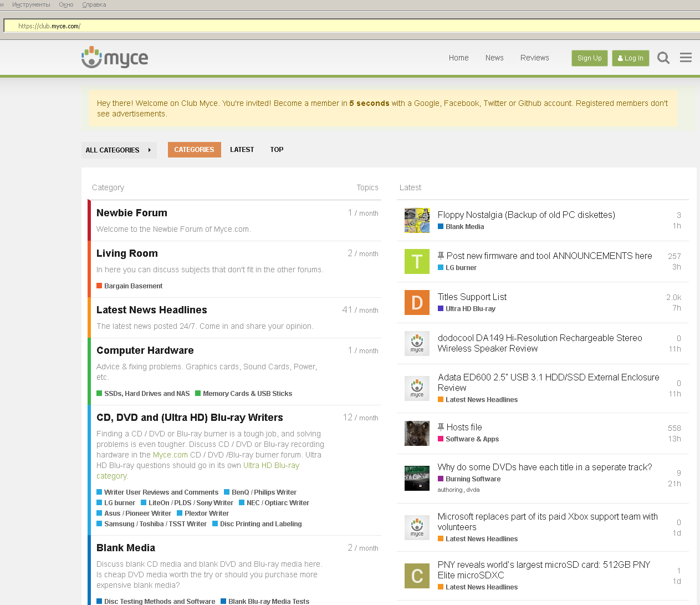The height and width of the screenshot is (605, 700).
Task: Open Microsoft replaces Xbox support team topic
Action: 548,522
